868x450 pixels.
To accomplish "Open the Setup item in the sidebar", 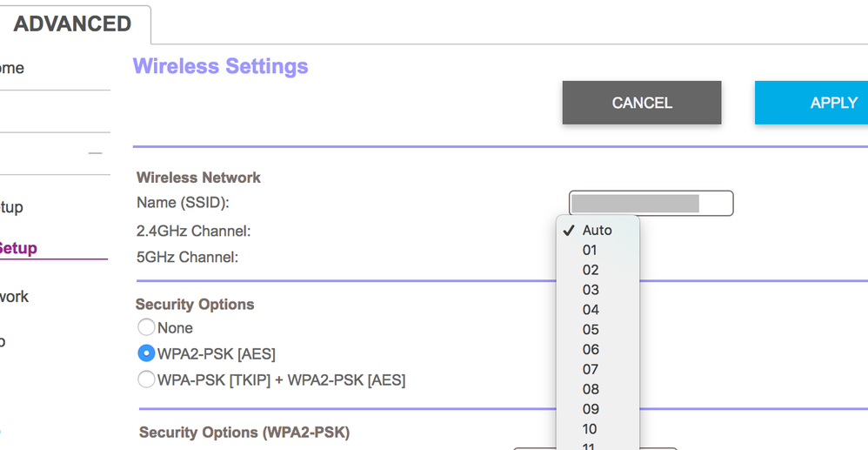I will 17,248.
